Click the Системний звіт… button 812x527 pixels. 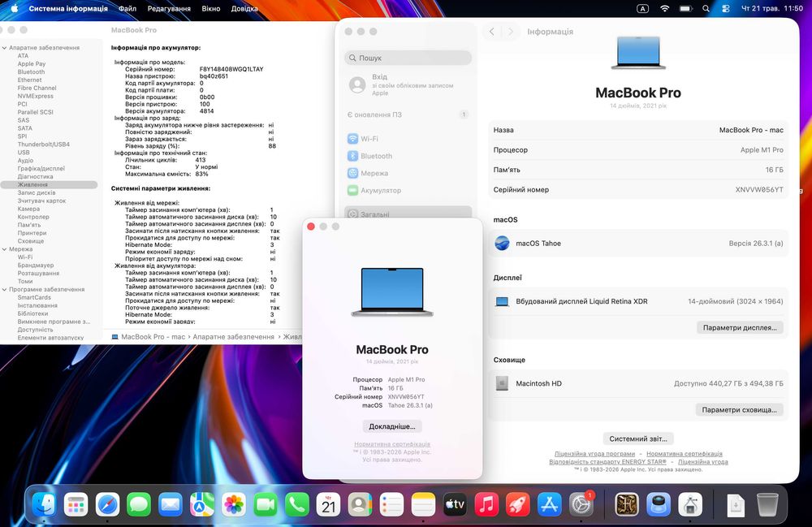[x=638, y=438]
